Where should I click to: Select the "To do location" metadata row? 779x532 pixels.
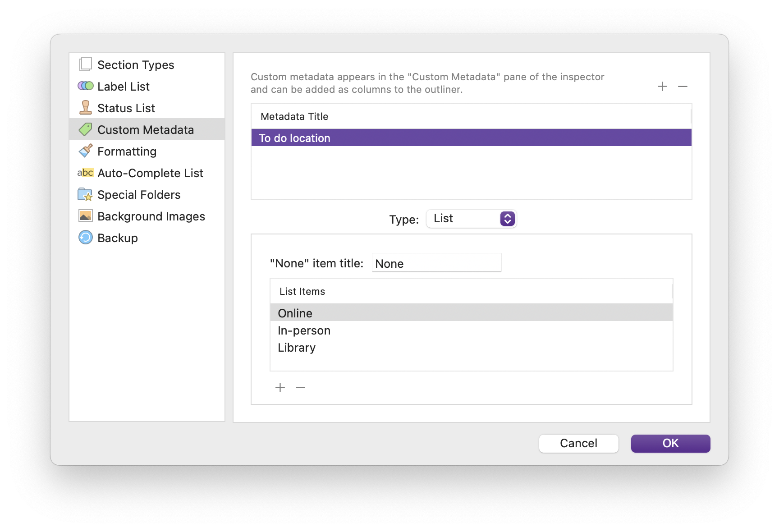[471, 138]
